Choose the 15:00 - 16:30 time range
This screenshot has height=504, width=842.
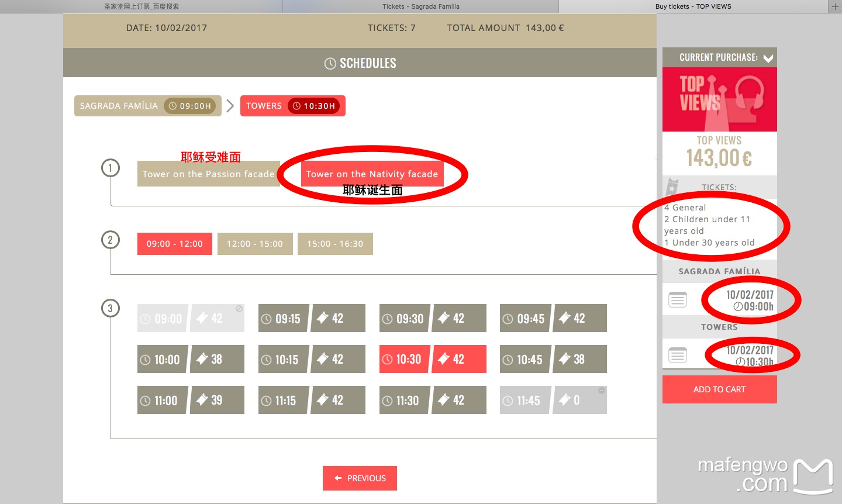tap(335, 244)
